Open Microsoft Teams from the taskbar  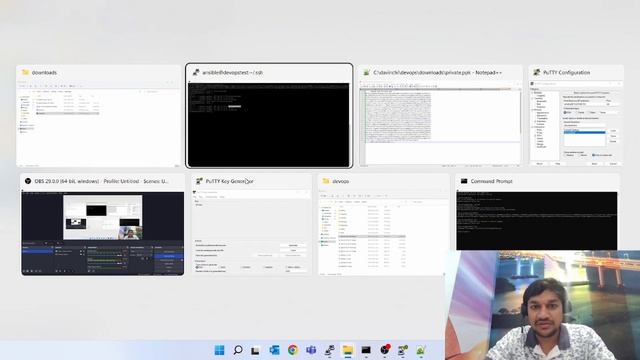pos(311,350)
